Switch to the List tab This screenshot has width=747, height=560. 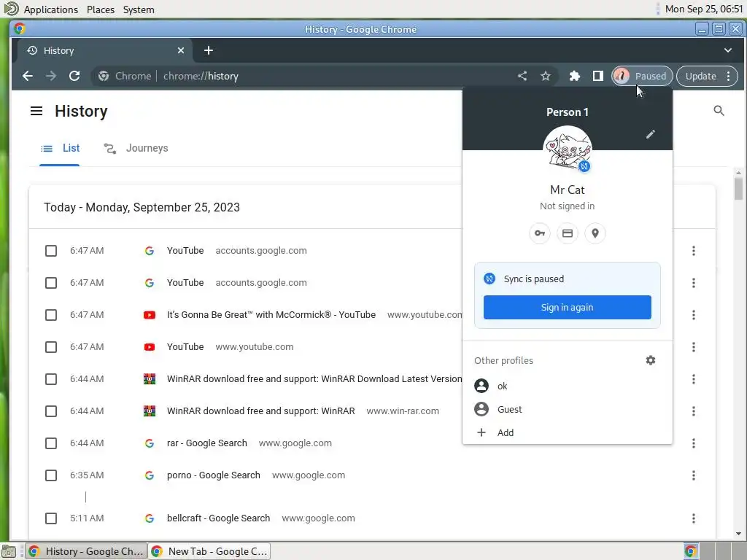(60, 148)
